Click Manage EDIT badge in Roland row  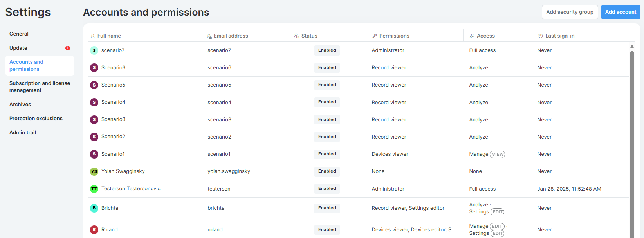(x=497, y=226)
